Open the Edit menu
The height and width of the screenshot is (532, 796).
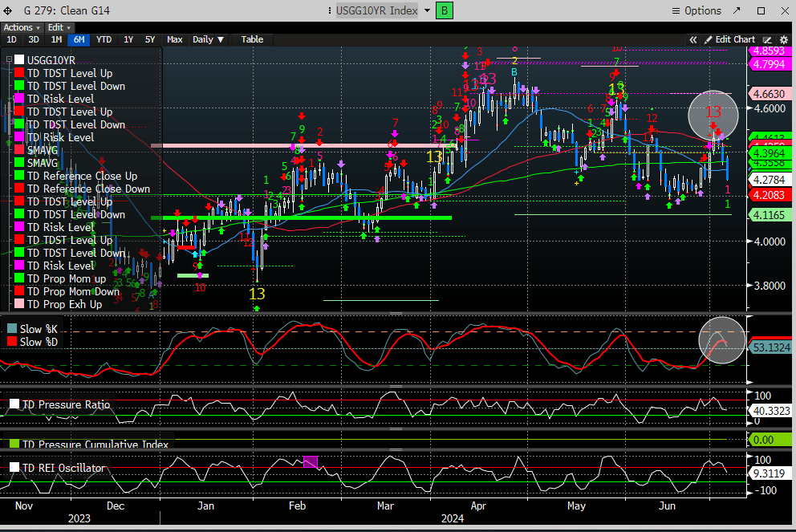pyautogui.click(x=59, y=27)
